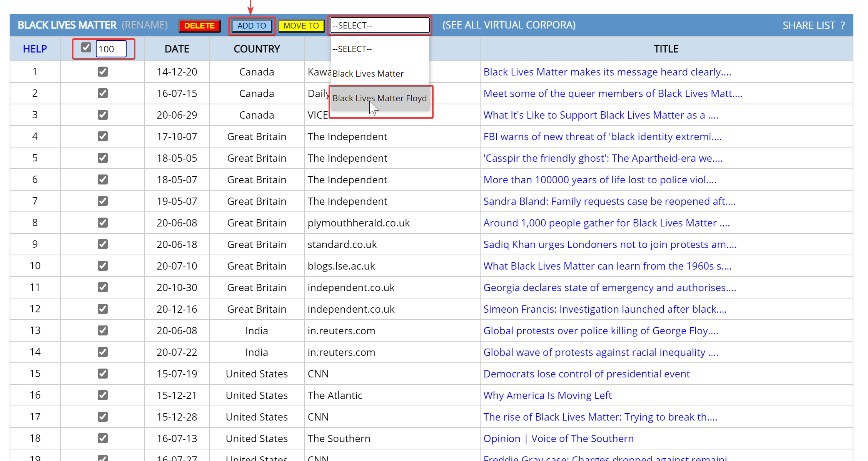
Task: Click the source plymouthherald.co.uk
Action: coord(359,223)
